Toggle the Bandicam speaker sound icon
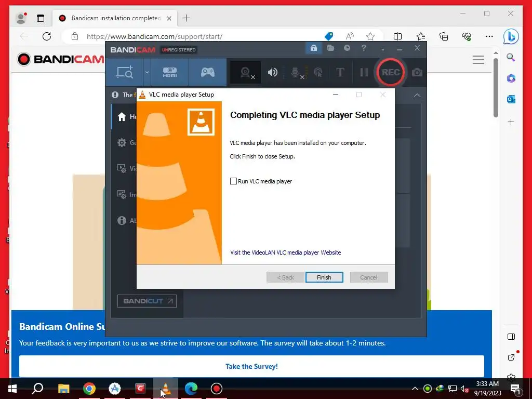The image size is (532, 399). (272, 72)
